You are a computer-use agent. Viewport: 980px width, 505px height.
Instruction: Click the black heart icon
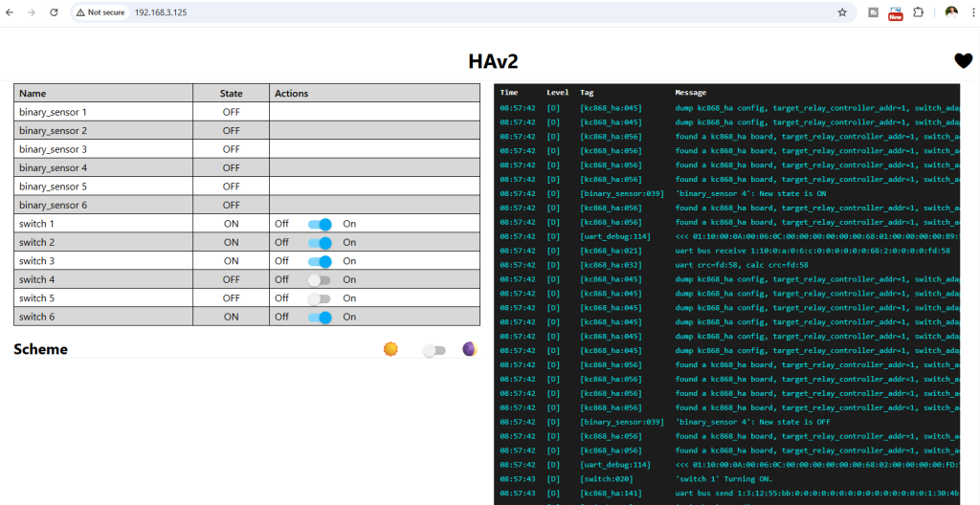(963, 61)
